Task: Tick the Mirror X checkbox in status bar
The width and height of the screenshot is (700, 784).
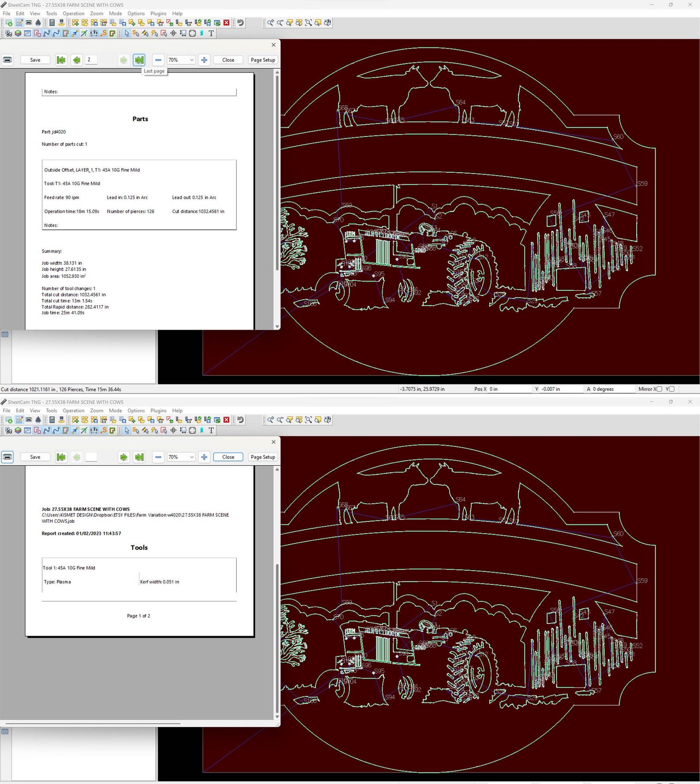Action: (x=659, y=389)
